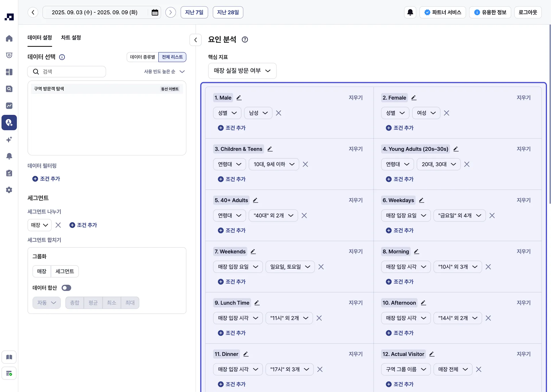This screenshot has height=392, width=551.
Task: Click the help icon beside 요인 분석
Action: [x=245, y=40]
